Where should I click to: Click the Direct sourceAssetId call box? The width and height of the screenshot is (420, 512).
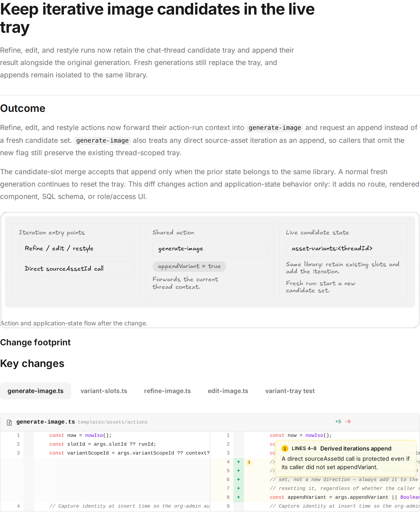click(x=76, y=269)
